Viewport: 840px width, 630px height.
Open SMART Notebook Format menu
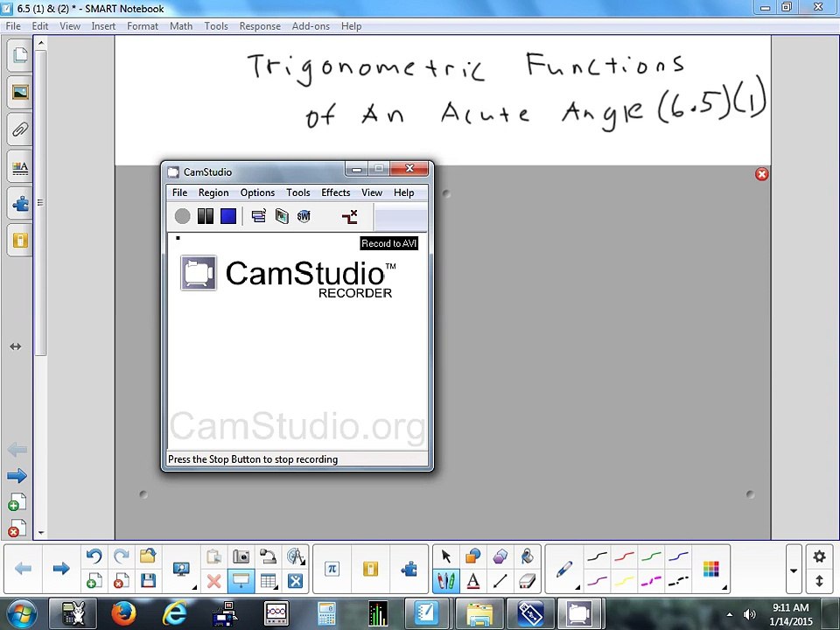tap(143, 26)
